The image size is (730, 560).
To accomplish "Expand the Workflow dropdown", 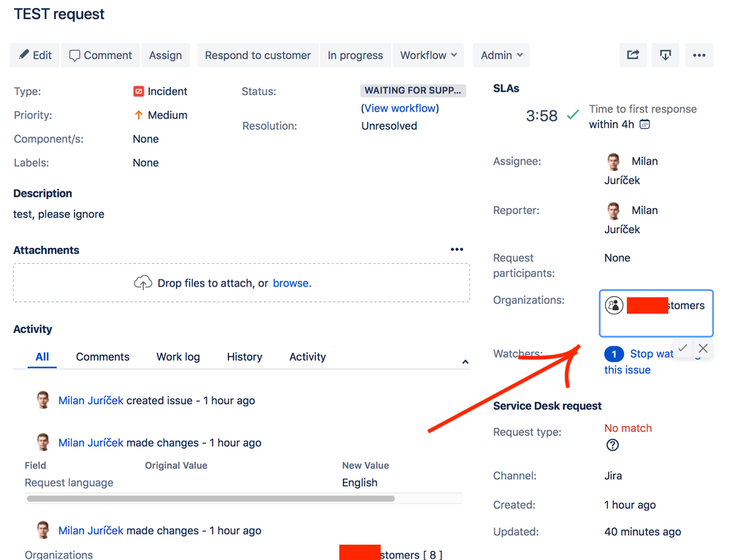I will pos(428,56).
